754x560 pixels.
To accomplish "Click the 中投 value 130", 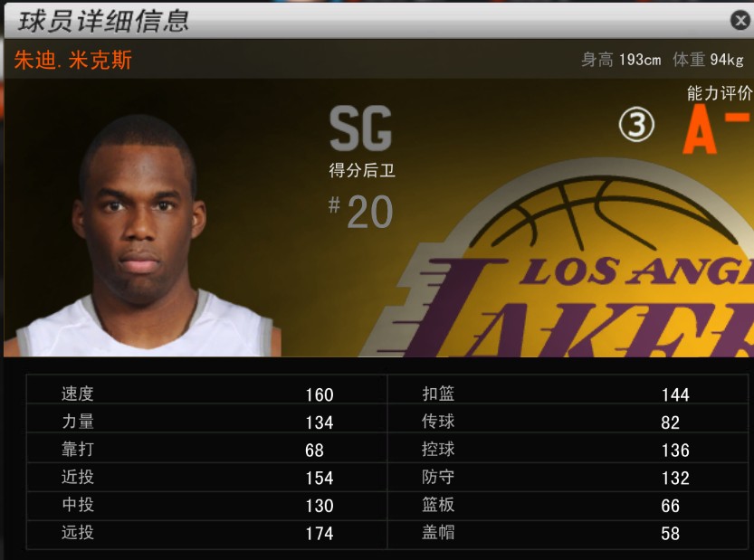I will pos(320,506).
